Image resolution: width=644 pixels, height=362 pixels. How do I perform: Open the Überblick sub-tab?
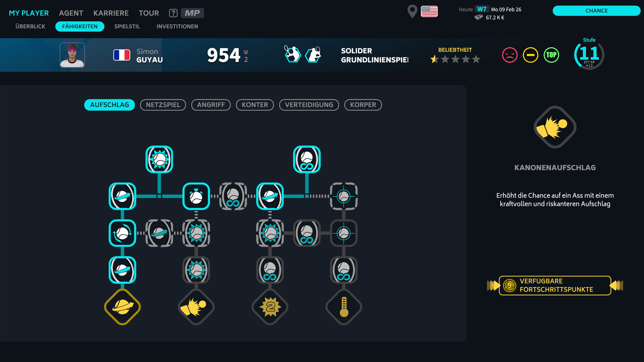point(30,26)
